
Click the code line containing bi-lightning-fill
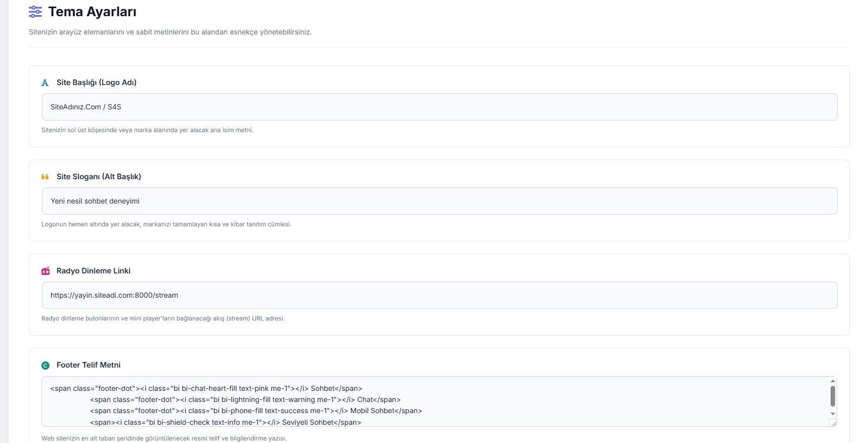tap(245, 399)
